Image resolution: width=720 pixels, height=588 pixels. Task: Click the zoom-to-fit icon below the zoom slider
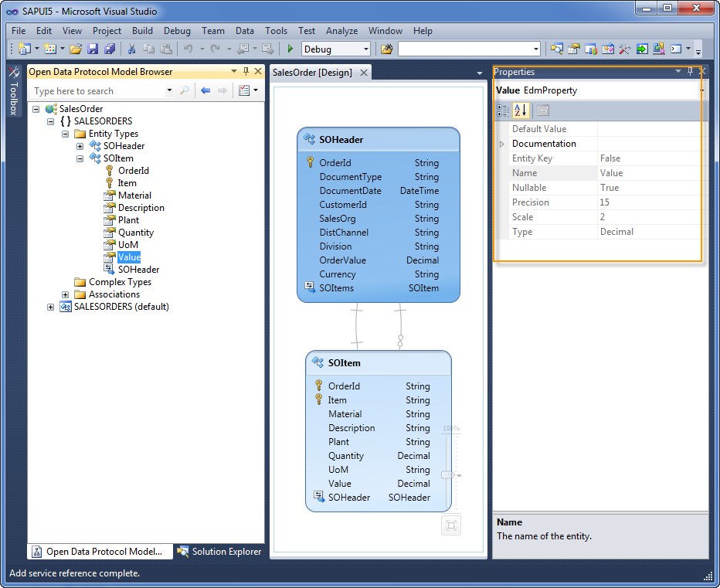pyautogui.click(x=451, y=525)
